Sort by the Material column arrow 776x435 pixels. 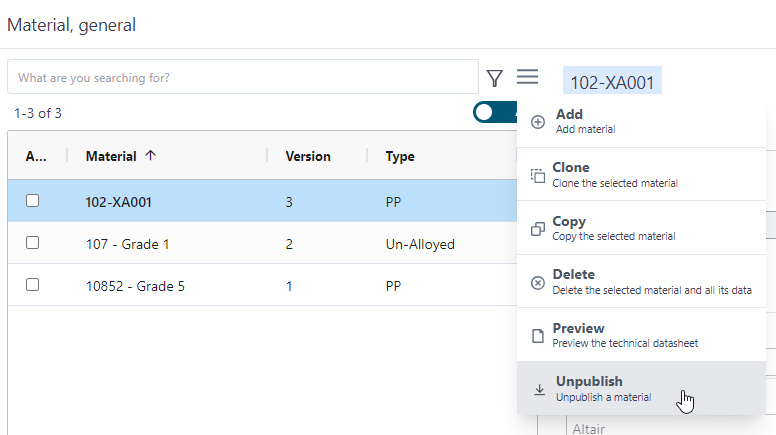150,155
